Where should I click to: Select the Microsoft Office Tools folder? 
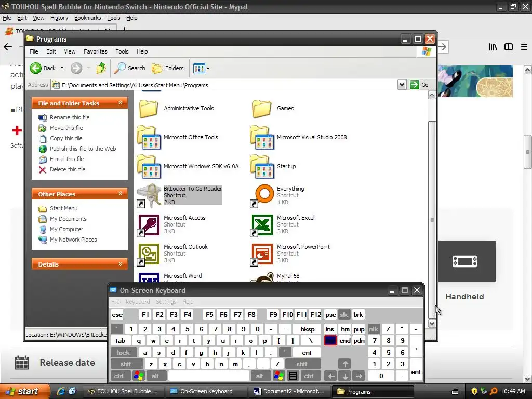pos(148,137)
